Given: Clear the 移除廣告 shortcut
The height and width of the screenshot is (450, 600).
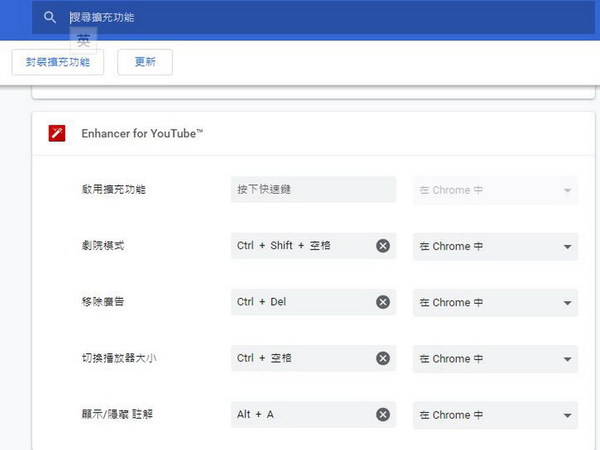Looking at the screenshot, I should 383,302.
